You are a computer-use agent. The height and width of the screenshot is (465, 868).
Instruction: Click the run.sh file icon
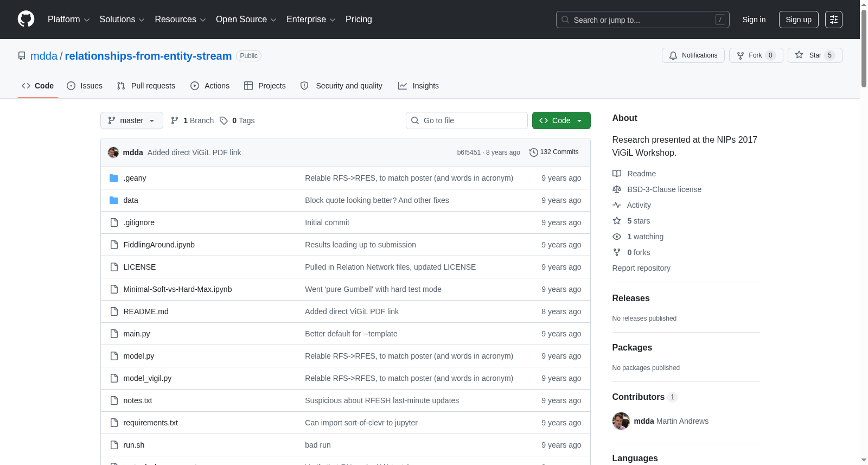coord(114,445)
